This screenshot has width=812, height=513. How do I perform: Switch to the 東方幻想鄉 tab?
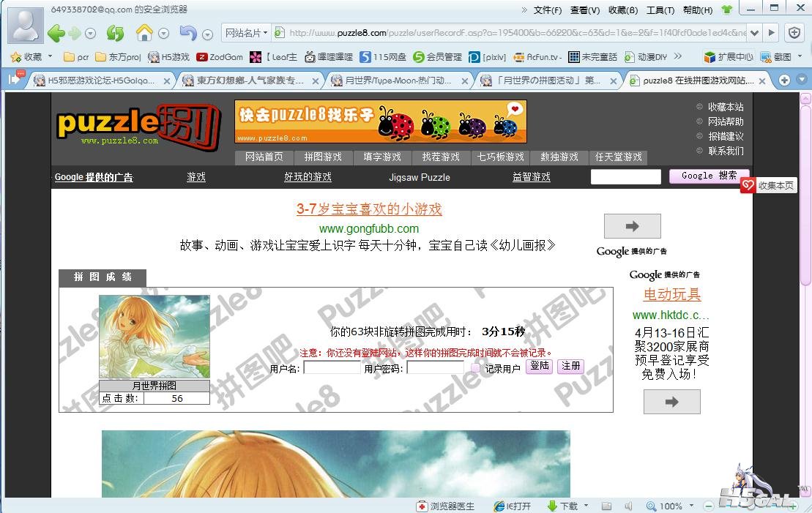pos(250,80)
